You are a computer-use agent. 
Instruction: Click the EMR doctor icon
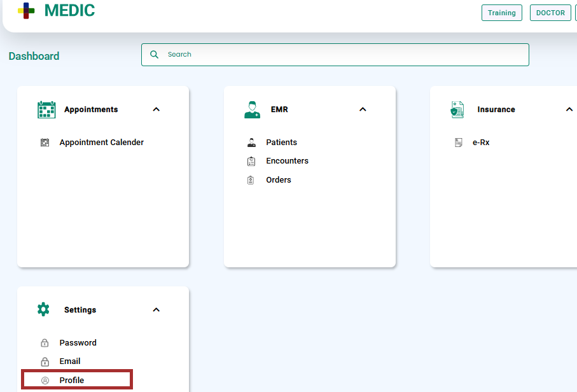tap(252, 109)
